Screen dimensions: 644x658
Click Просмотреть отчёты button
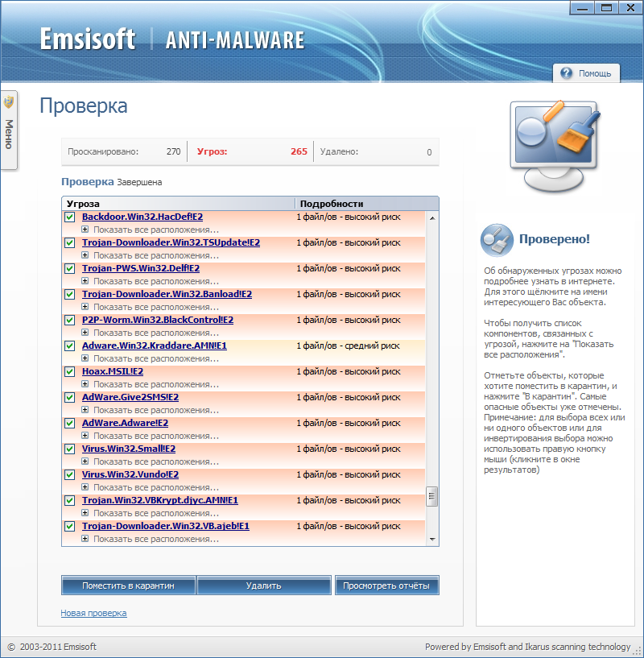coord(386,586)
